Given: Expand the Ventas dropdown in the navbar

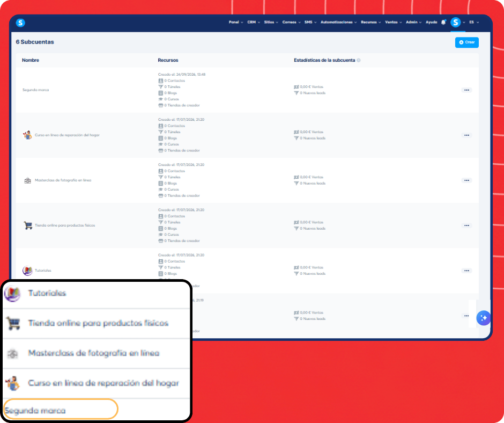Looking at the screenshot, I should coord(393,22).
